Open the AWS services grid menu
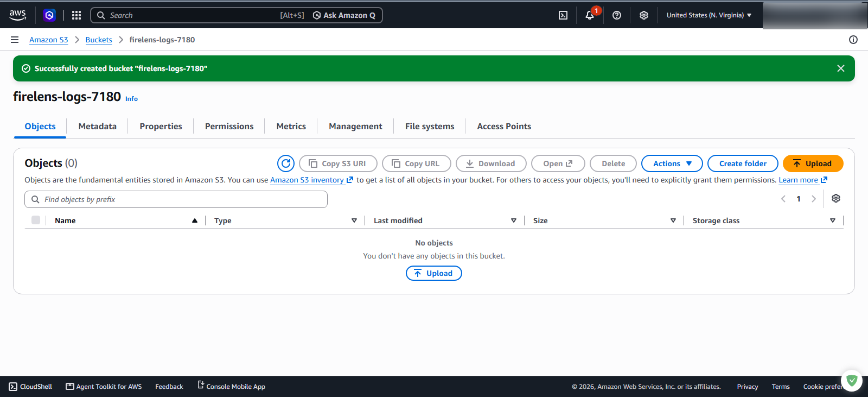The height and width of the screenshot is (397, 868). pos(76,15)
